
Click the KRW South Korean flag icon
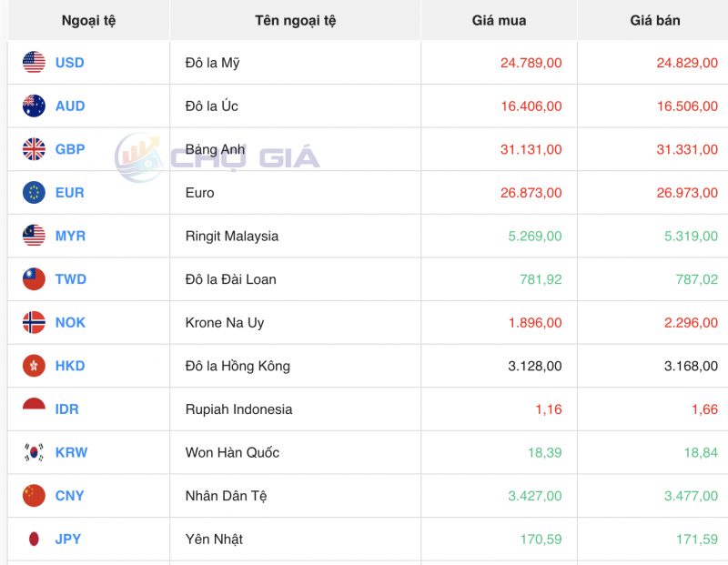(x=35, y=452)
